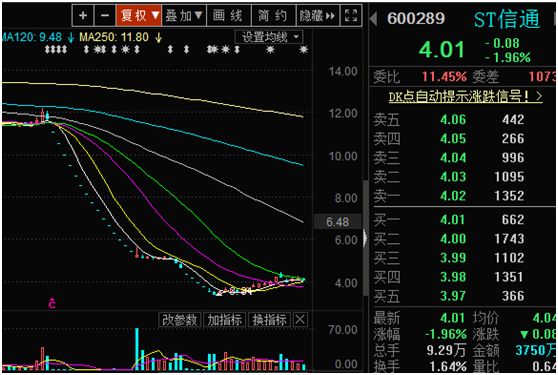Viewport: 558px width, 375px height.
Task: Select 买三 price 3.99
Action: [453, 258]
